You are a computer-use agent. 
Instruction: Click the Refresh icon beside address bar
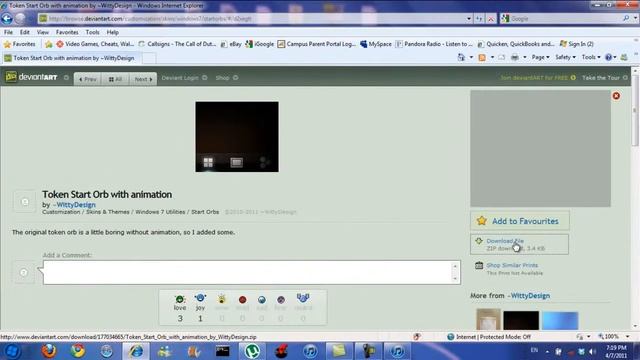point(479,18)
